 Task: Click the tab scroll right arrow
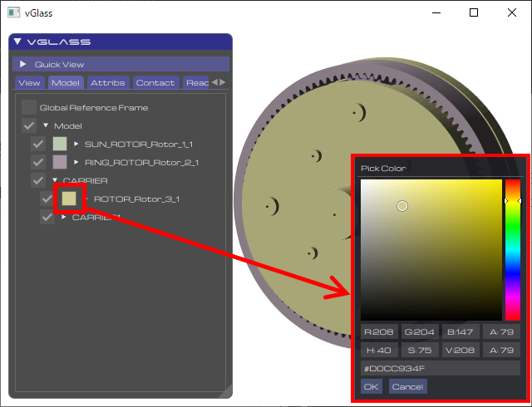tap(223, 82)
